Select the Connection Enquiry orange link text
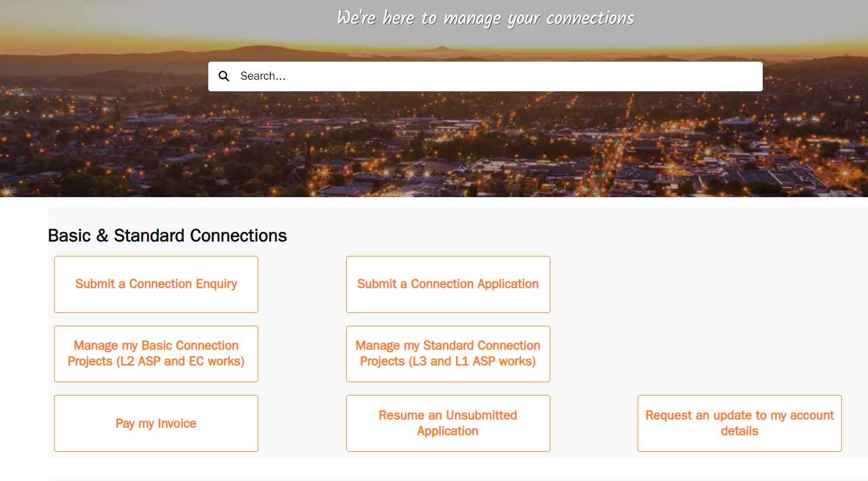Viewport: 868px width, 481px height. pyautogui.click(x=156, y=284)
